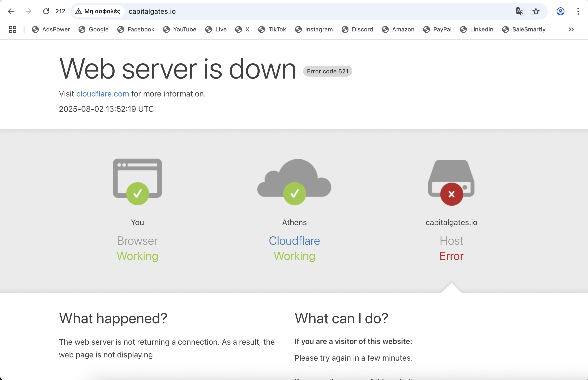Open the Live bookmark
Image resolution: width=588 pixels, height=380 pixels.
216,29
